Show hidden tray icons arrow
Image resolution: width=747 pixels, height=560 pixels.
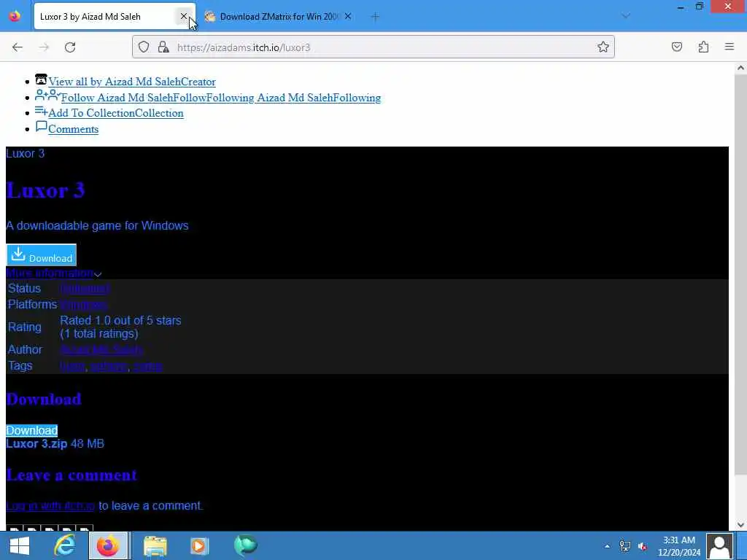point(607,546)
